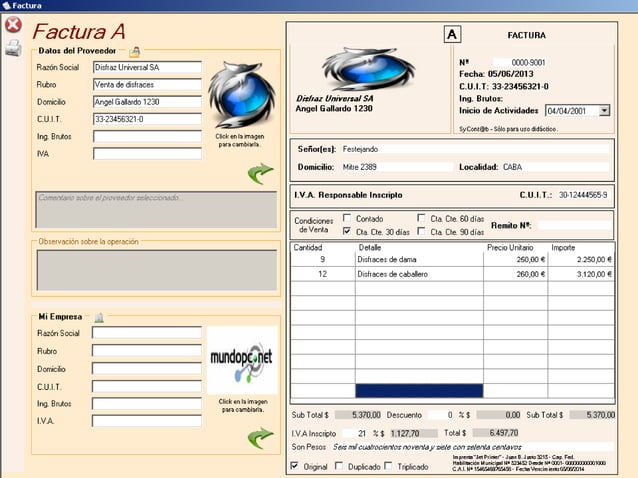
Task: Tick the Cta. Cte. 60 días checkbox
Action: (x=421, y=218)
